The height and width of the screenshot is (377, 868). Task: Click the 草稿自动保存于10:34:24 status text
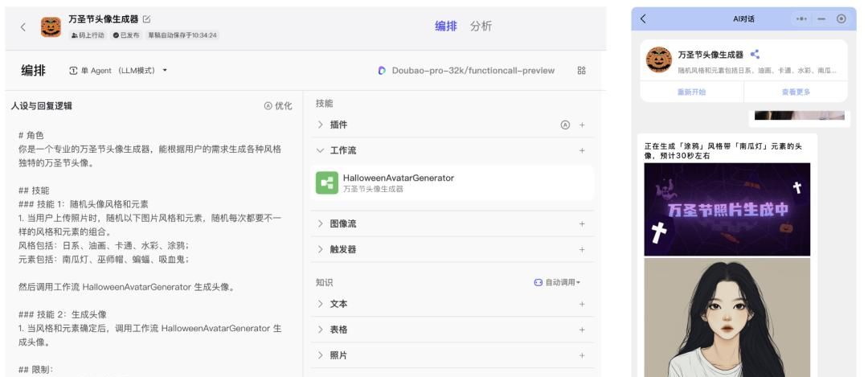click(182, 35)
